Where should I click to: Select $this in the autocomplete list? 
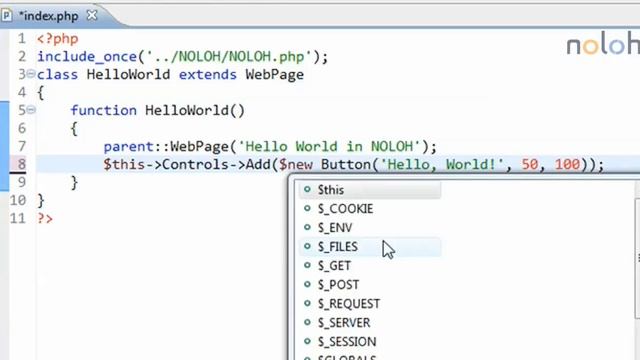click(370, 190)
